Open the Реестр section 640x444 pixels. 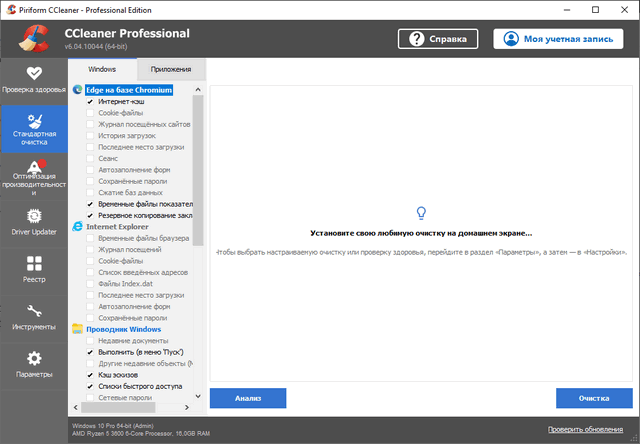coord(34,270)
